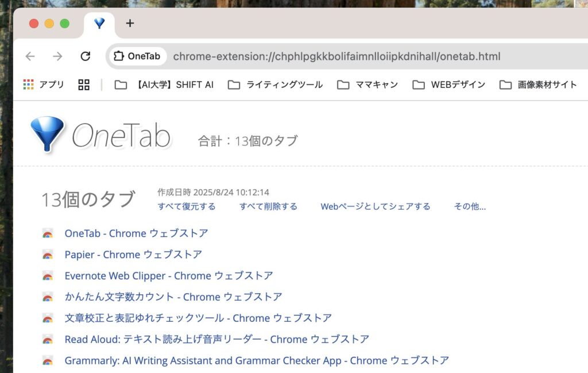Viewport: 588px width, 373px height.
Task: Click the OneTab extension chip in address bar
Action: (137, 56)
